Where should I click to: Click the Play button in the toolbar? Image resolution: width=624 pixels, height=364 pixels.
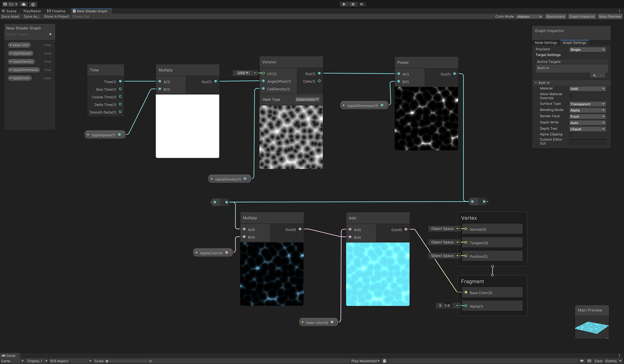tap(344, 4)
